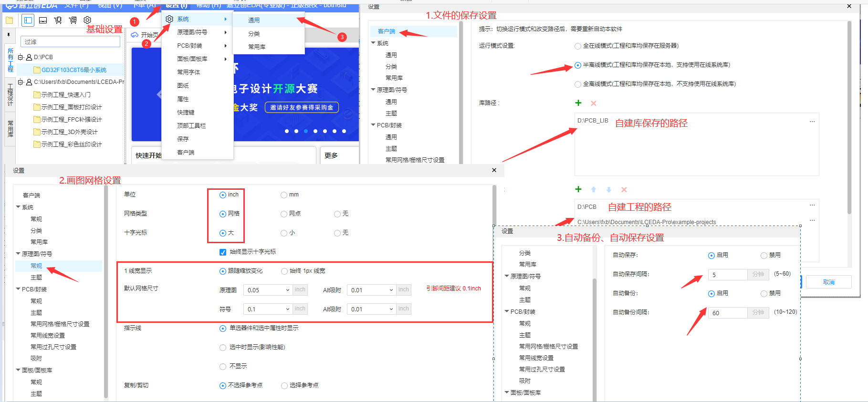The height and width of the screenshot is (402, 868).
Task: Select 启用 for 自动备份
Action: [711, 294]
